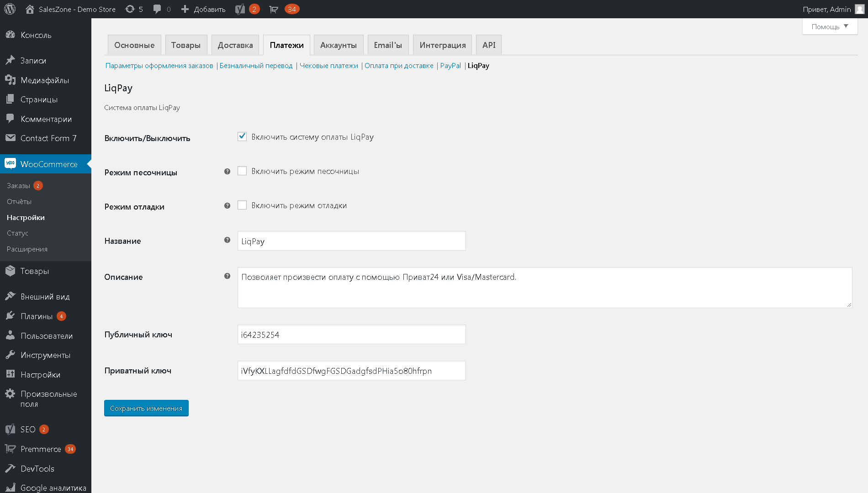Click the Комментарии bubble icon in sidebar

pyautogui.click(x=10, y=119)
